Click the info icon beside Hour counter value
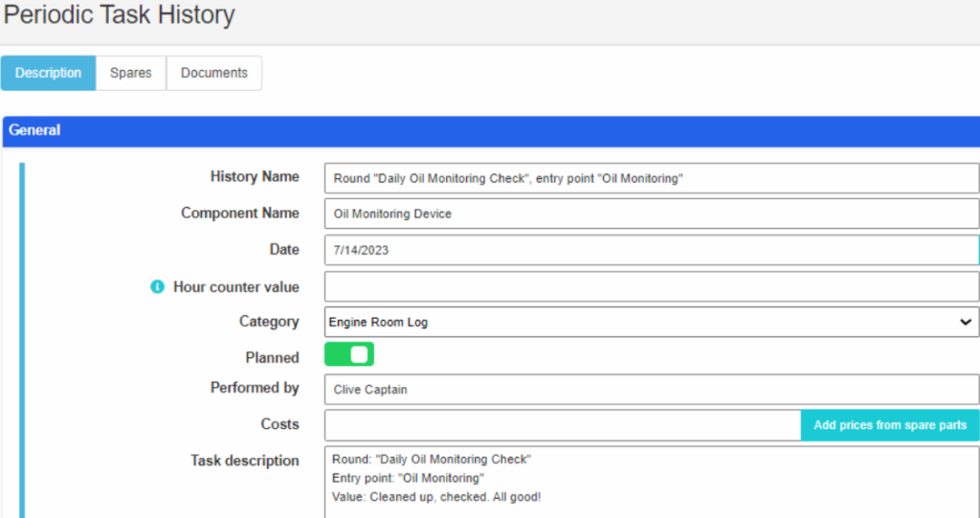980x518 pixels. 158,286
